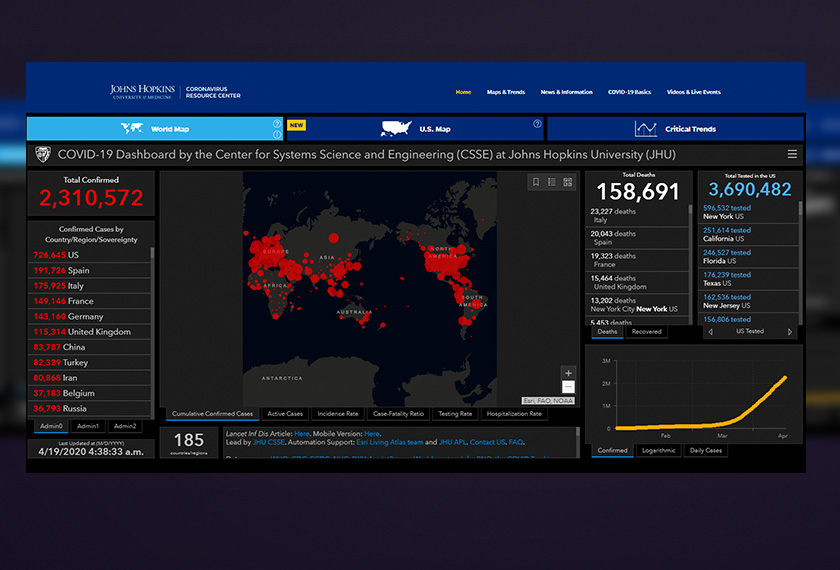Open Videos & Live Events in navigation
The height and width of the screenshot is (570, 840).
tap(693, 92)
